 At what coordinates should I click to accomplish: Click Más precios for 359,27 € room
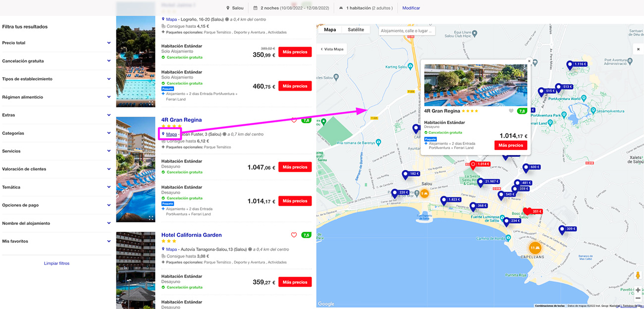295,282
